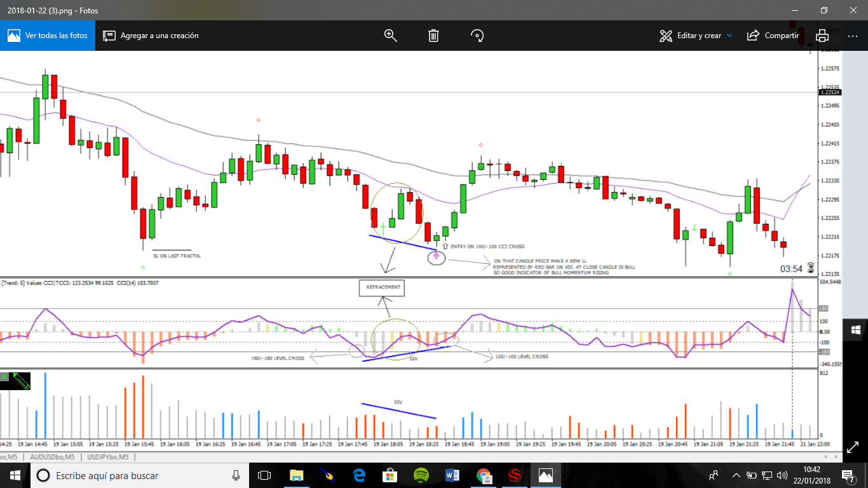Click Ver todas las fotos
Screen dimensions: 868x488
tap(48, 36)
